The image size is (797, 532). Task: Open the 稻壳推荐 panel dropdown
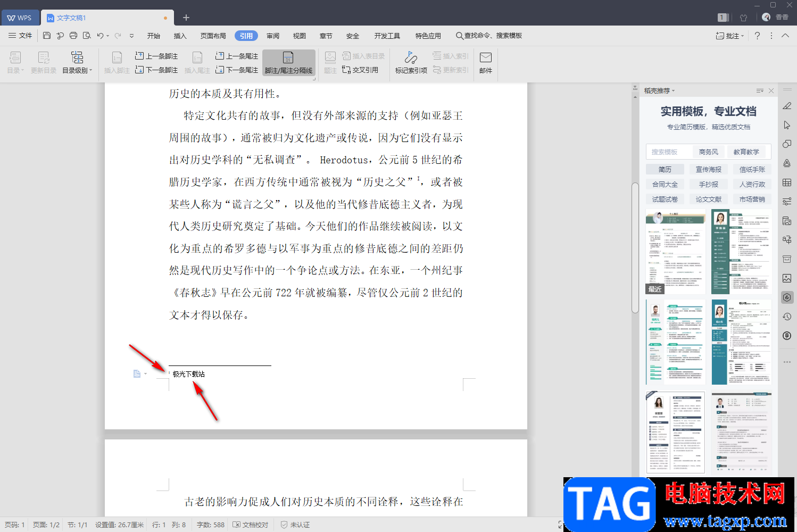(x=660, y=90)
